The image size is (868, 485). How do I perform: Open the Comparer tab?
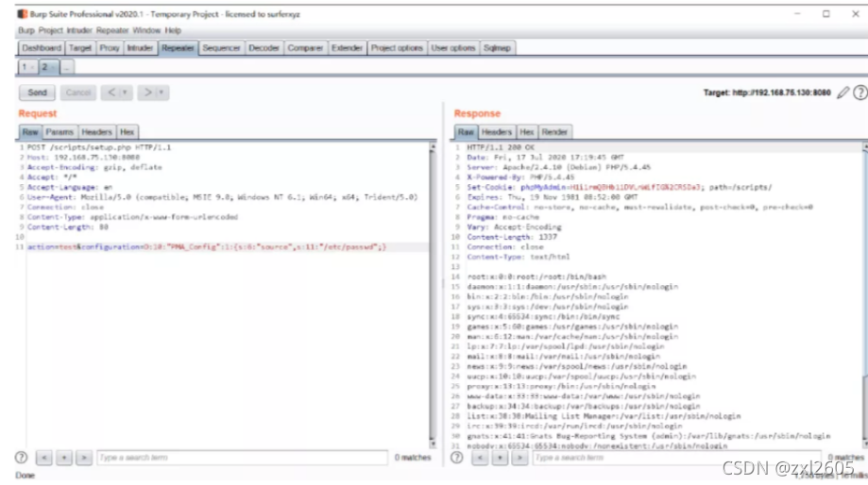click(305, 48)
